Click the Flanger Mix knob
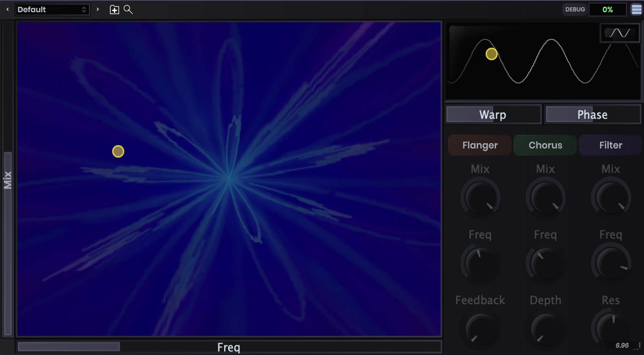The width and height of the screenshot is (644, 355). 480,198
